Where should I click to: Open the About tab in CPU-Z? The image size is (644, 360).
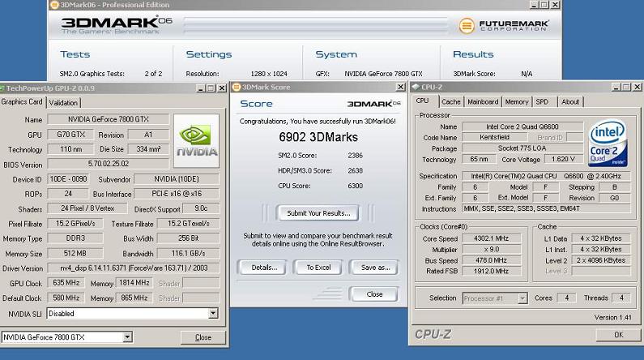(x=570, y=101)
